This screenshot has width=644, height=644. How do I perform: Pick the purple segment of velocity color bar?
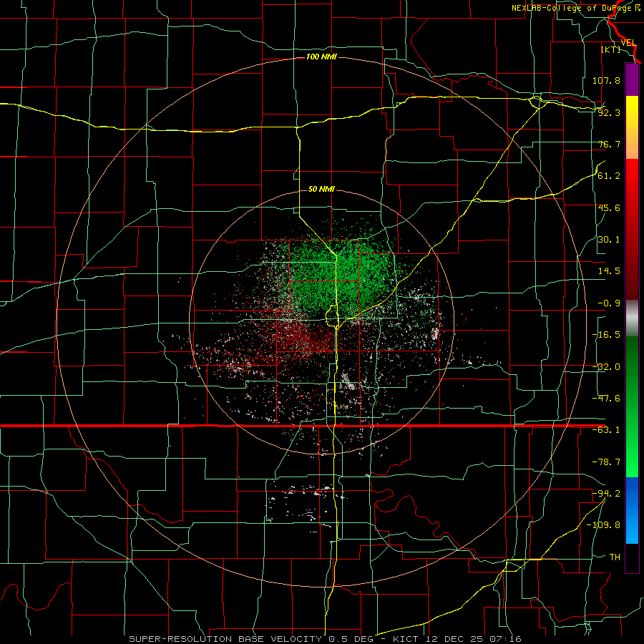click(x=632, y=79)
